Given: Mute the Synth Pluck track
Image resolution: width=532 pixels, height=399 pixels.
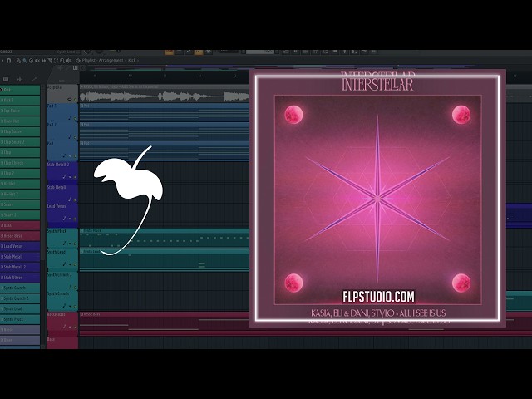Looking at the screenshot, I should (75, 244).
